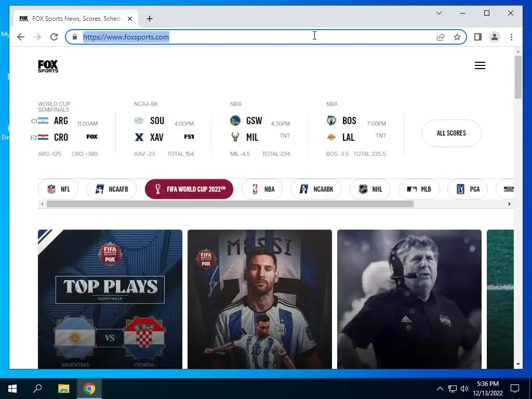Open the notification center icon

click(515, 389)
